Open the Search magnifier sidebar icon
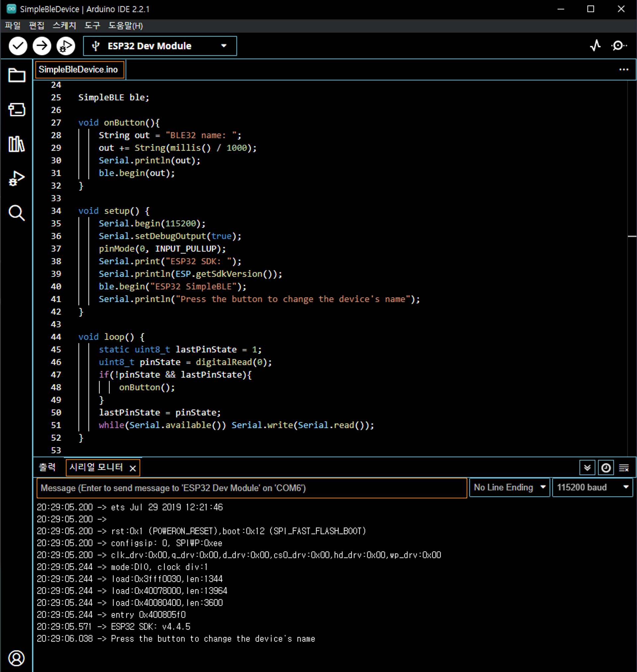This screenshot has width=637, height=672. (16, 213)
